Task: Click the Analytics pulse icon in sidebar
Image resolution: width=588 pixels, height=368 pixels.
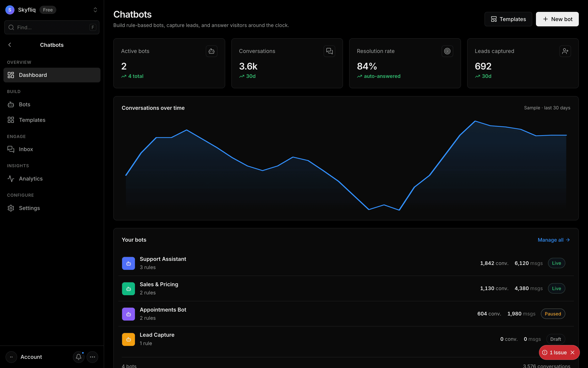Action: pos(11,179)
